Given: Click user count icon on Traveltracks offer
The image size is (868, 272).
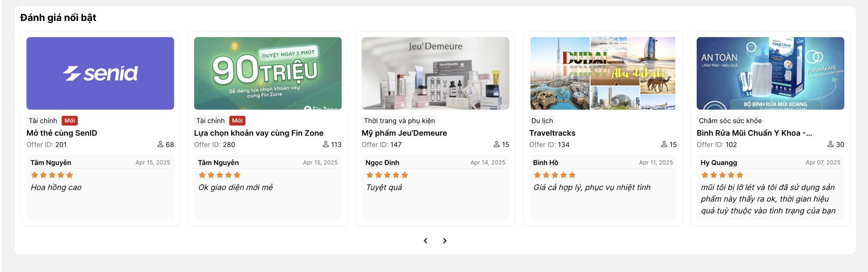Looking at the screenshot, I should [x=664, y=144].
